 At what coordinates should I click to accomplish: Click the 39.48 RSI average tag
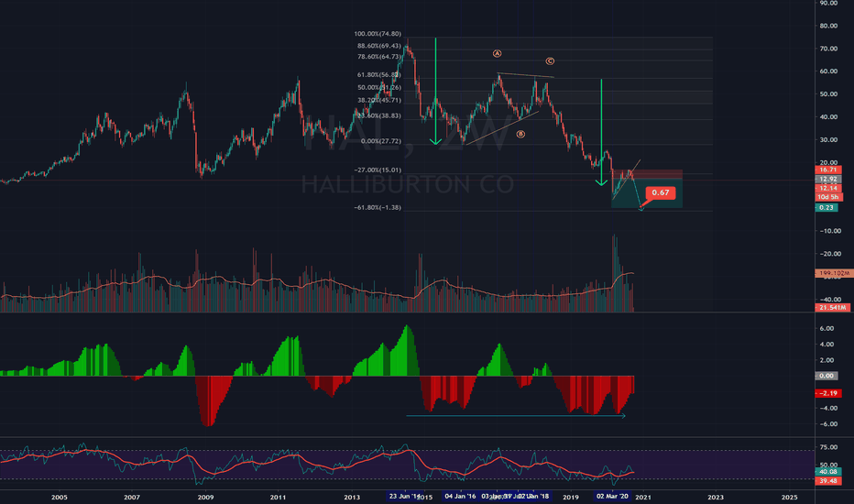(827, 480)
